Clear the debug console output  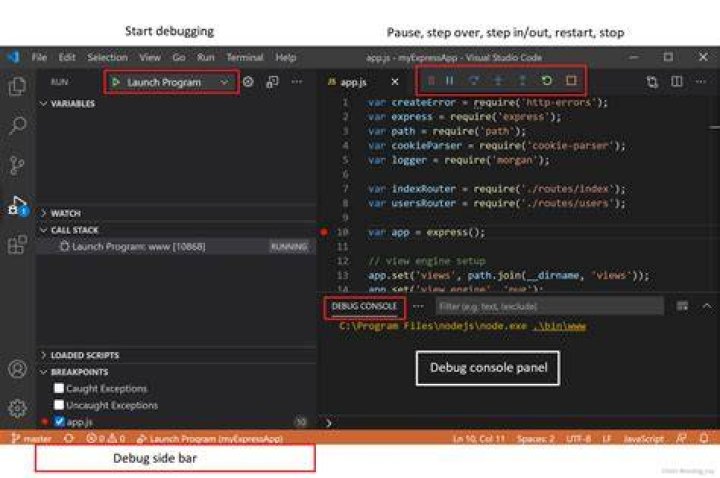[682, 306]
